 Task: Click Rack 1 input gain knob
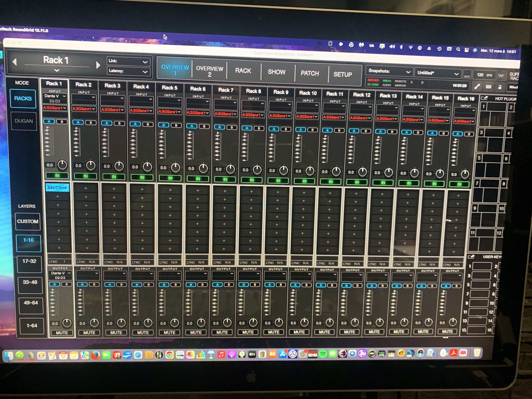click(62, 165)
